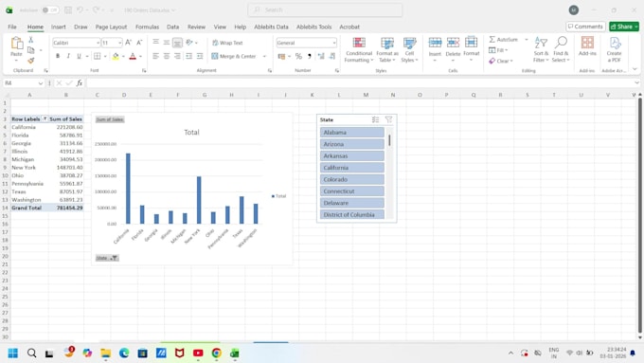Switch to the Formulas tab
This screenshot has height=363, width=644.
tap(147, 27)
